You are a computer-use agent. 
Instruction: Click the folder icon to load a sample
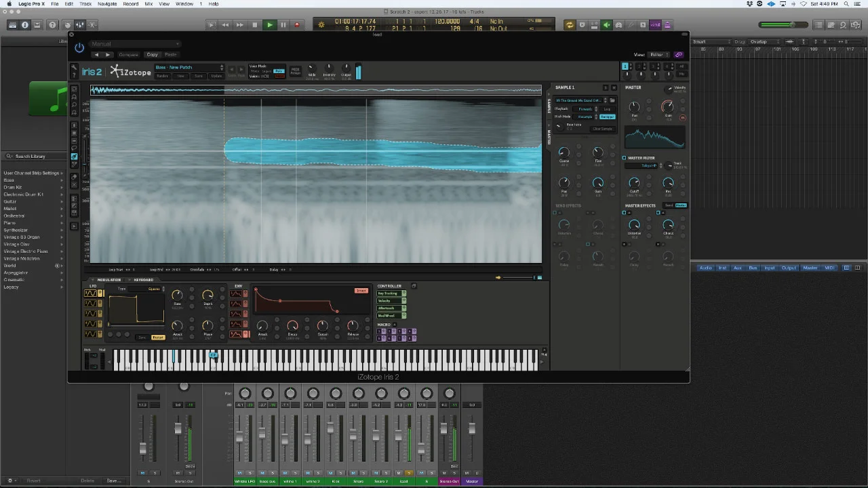[x=612, y=100]
